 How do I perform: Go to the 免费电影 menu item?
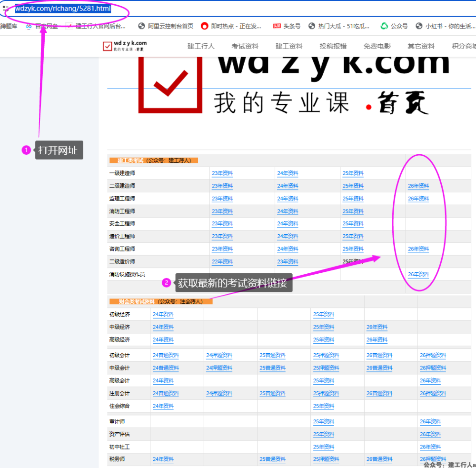(377, 46)
